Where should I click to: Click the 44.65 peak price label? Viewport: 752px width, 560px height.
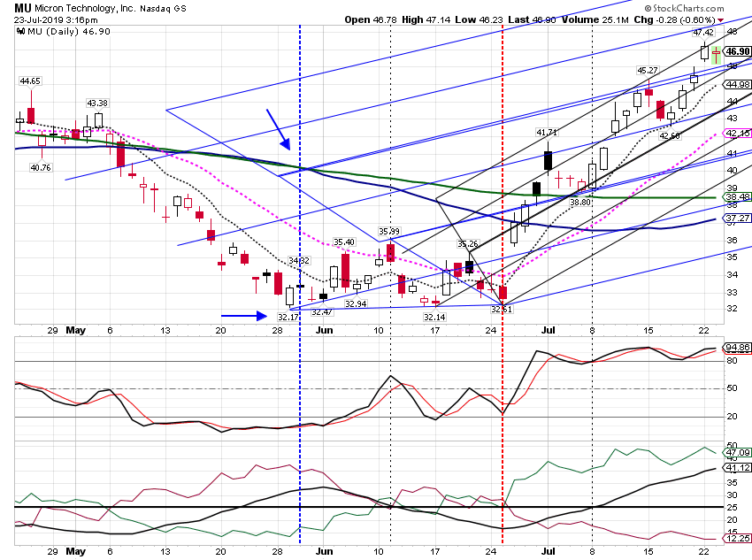tap(30, 81)
